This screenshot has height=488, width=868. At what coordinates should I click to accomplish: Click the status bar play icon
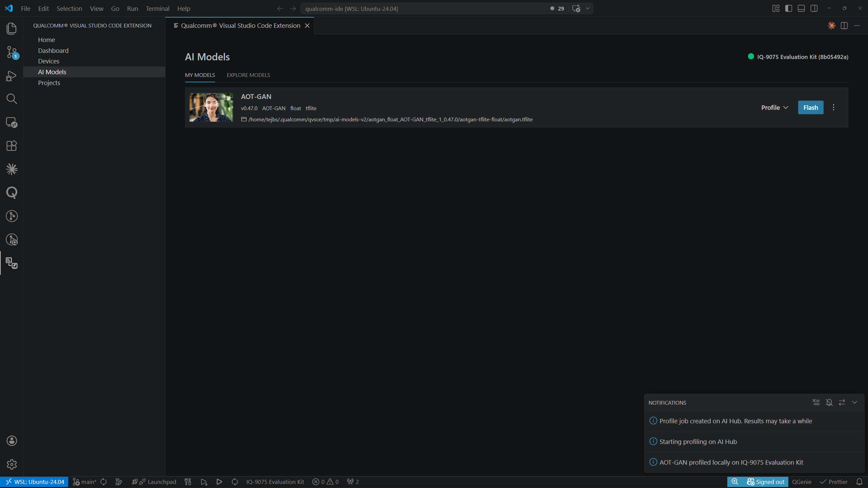pos(219,482)
